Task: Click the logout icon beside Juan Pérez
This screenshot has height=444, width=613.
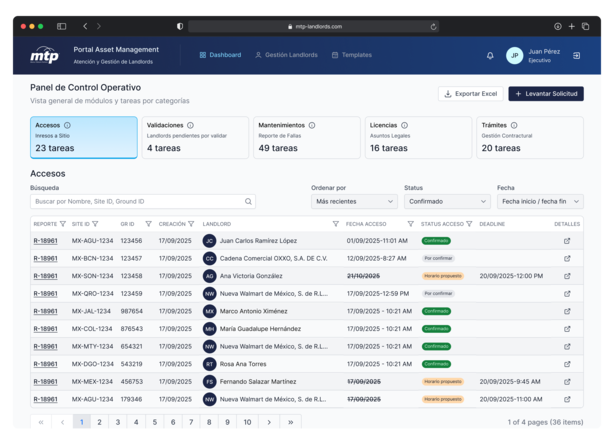Action: coord(576,55)
